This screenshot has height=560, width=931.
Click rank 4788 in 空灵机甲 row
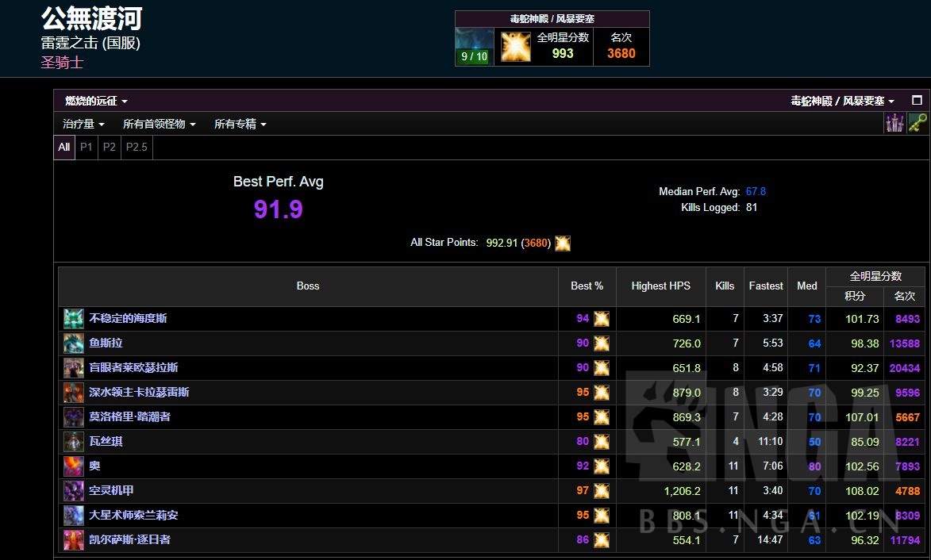[908, 491]
